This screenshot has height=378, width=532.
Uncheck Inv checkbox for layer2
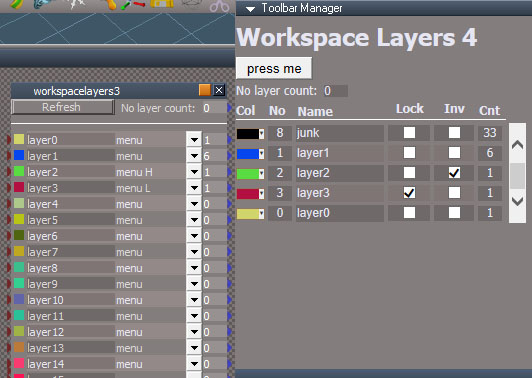(x=454, y=173)
